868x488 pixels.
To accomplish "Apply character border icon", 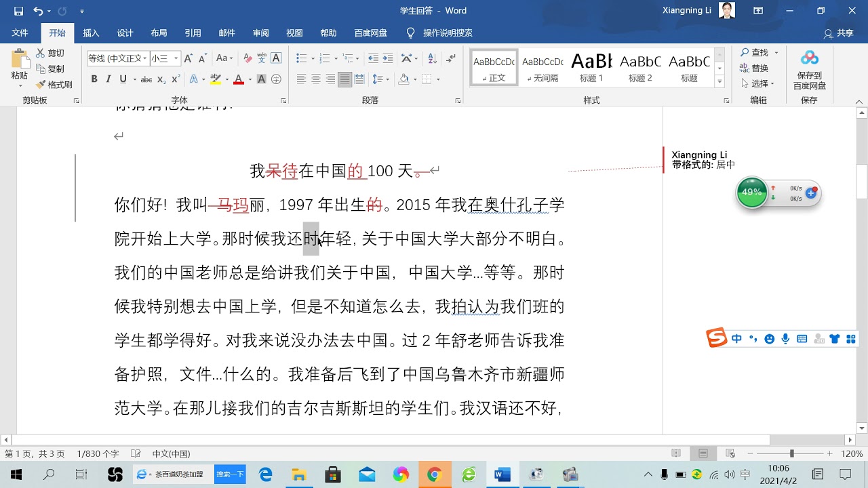I will coord(276,58).
